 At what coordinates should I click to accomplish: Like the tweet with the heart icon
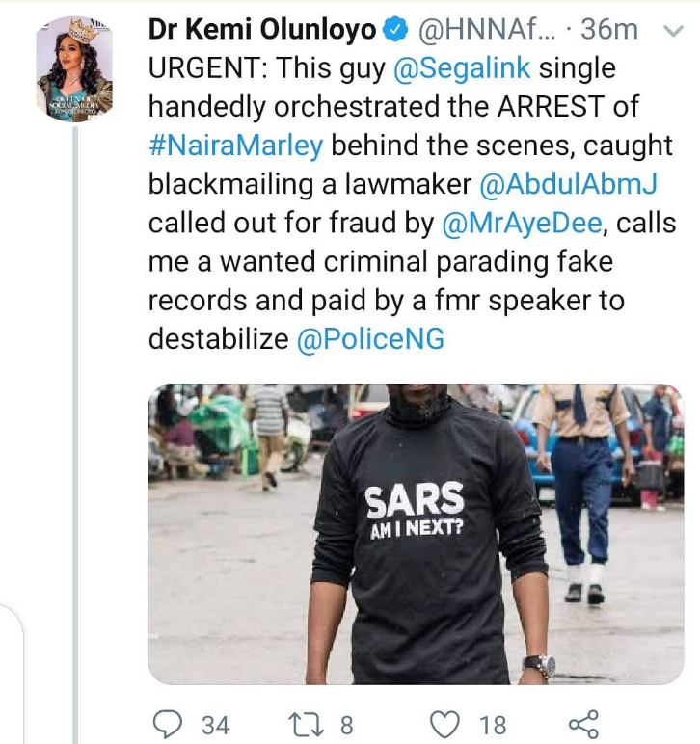444,722
